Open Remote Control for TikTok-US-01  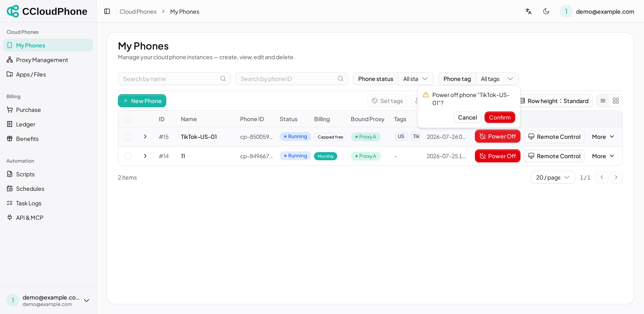click(x=554, y=137)
